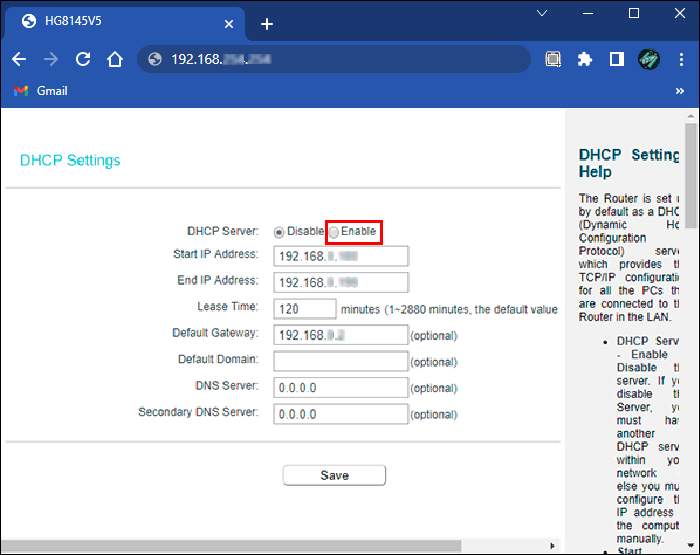This screenshot has width=700, height=555.
Task: Reload the router page
Action: pyautogui.click(x=83, y=59)
